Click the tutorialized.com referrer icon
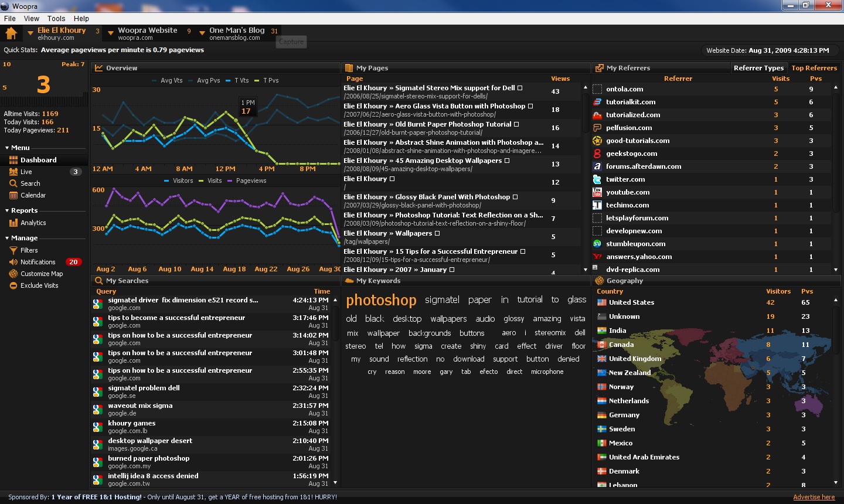 (597, 115)
